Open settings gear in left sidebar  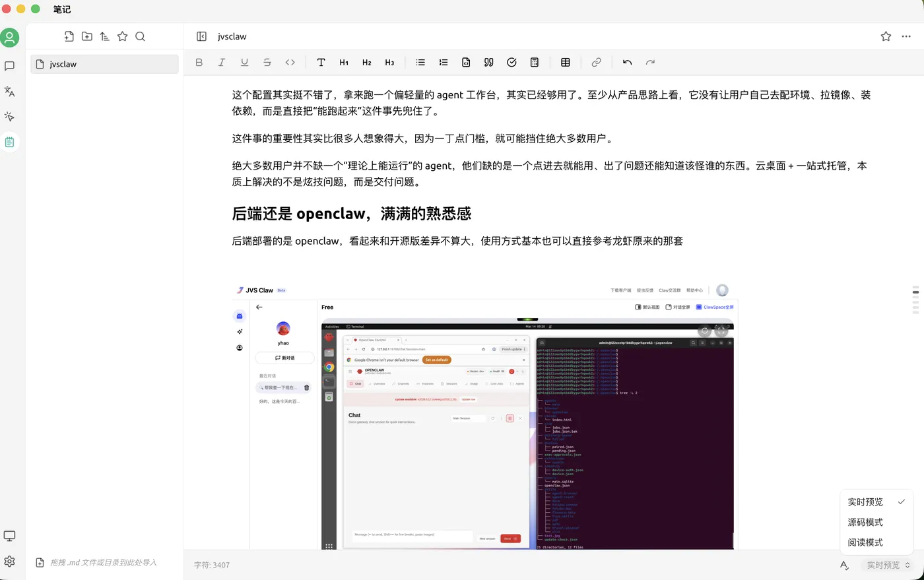coord(9,562)
